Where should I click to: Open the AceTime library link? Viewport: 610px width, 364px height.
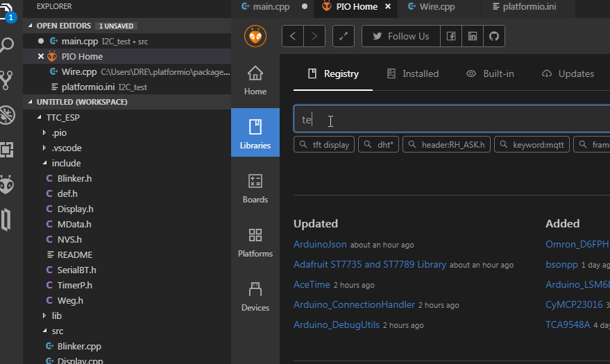click(x=312, y=284)
